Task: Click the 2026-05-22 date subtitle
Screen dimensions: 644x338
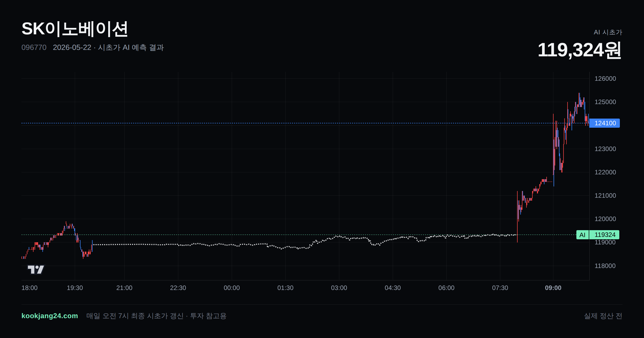Action: (72, 47)
